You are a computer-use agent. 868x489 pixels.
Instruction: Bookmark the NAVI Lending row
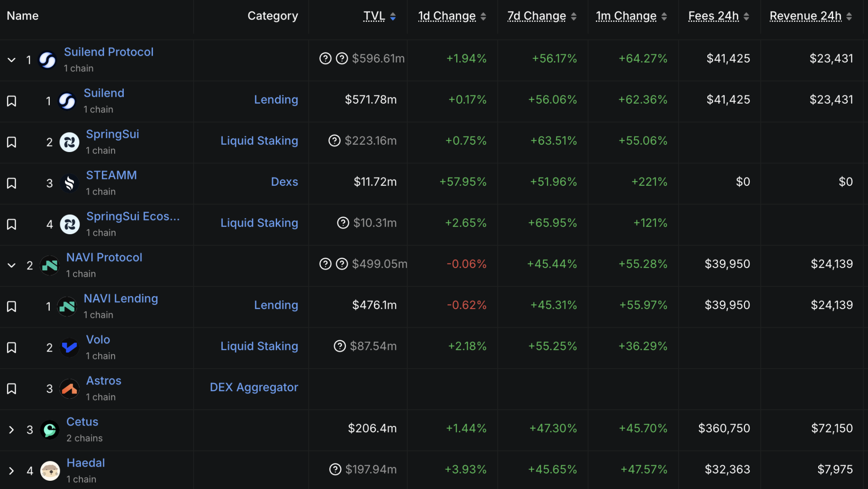tap(12, 306)
